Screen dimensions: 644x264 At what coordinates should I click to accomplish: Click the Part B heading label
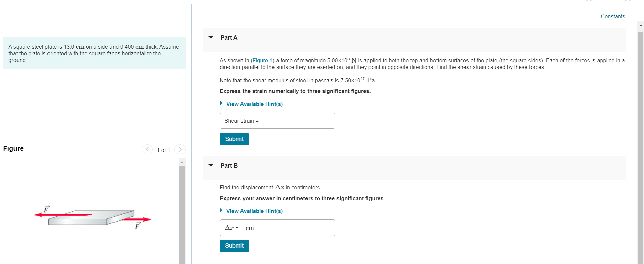229,166
